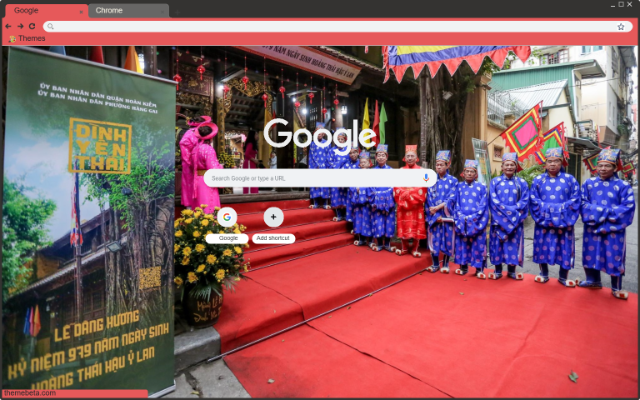Open the Google shortcut tile
This screenshot has width=640, height=400.
(x=227, y=217)
